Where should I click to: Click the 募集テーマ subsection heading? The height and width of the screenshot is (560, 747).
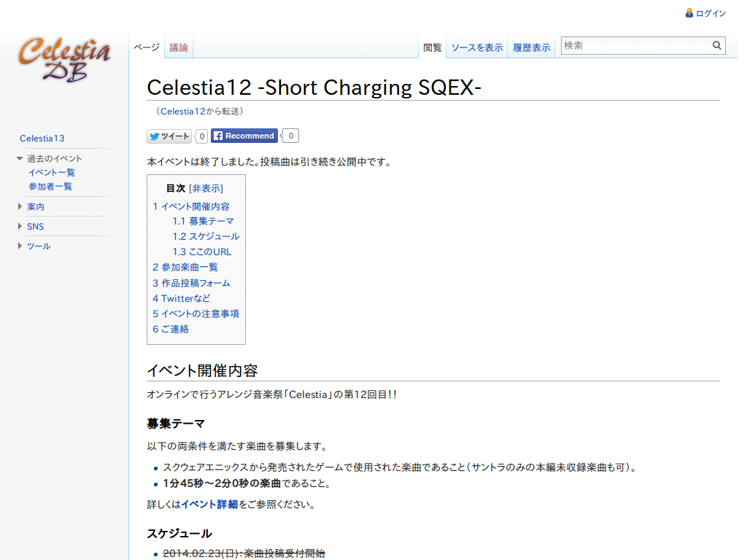[x=176, y=424]
